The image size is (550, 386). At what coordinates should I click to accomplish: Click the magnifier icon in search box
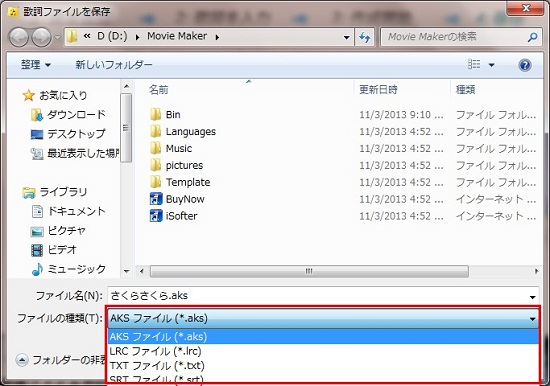[x=532, y=37]
